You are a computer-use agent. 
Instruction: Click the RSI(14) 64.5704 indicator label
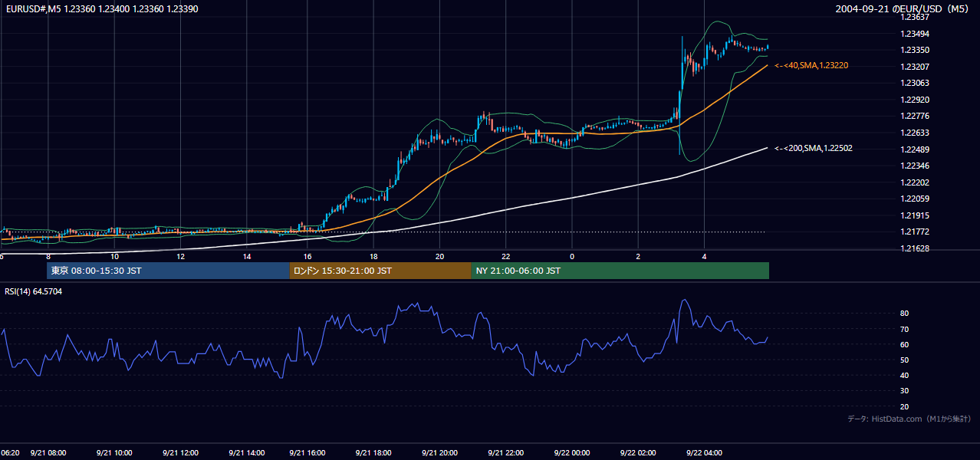pos(33,291)
